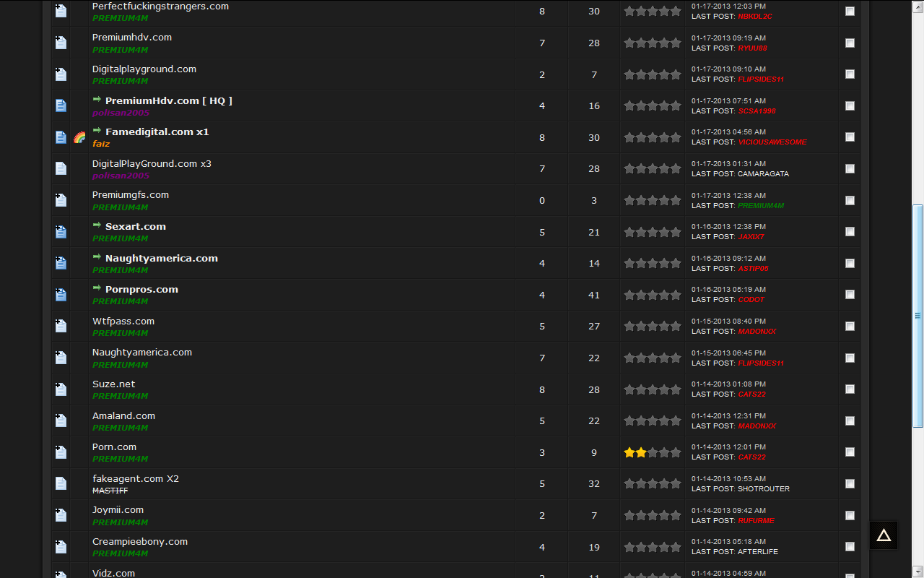
Task: Open thread starter faiz's profile
Action: pyautogui.click(x=101, y=144)
